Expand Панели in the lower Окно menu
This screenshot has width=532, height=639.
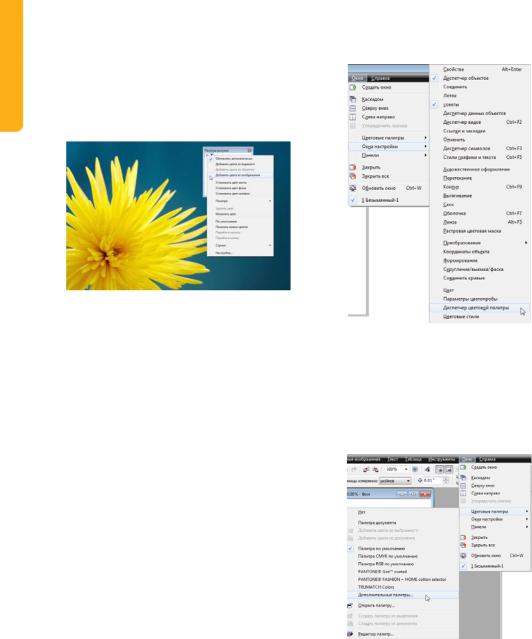(495, 527)
